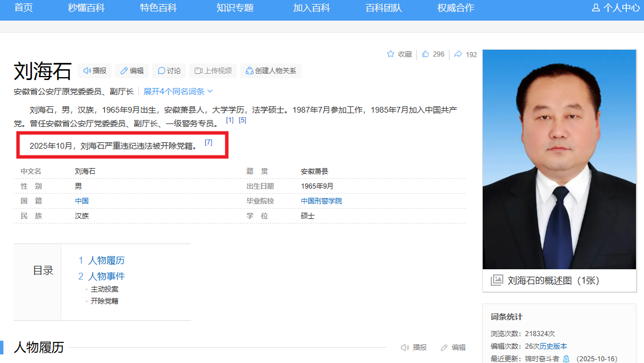Open the 秒懂百科 nav tab
This screenshot has width=644, height=363.
click(86, 8)
